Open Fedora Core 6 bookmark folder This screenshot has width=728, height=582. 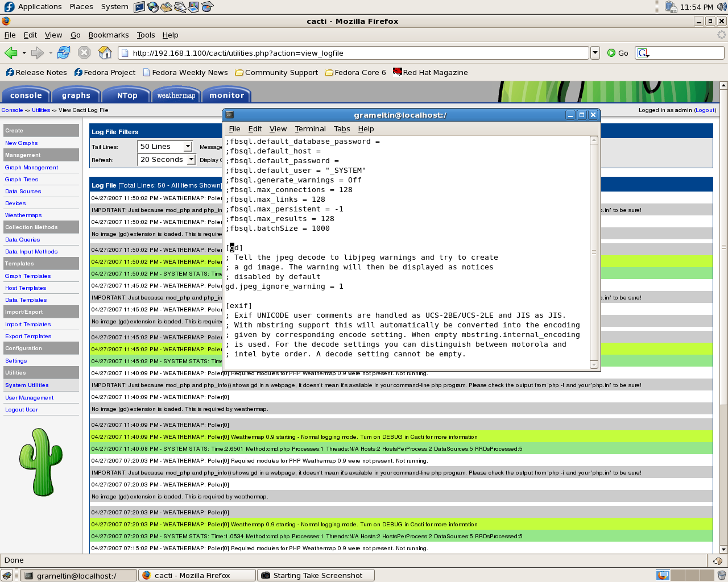tap(355, 72)
